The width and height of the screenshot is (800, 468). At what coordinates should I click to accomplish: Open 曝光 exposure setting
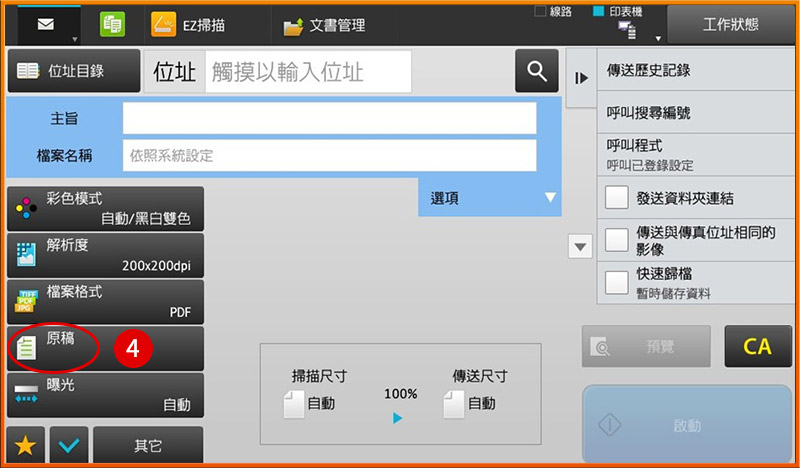[x=105, y=394]
